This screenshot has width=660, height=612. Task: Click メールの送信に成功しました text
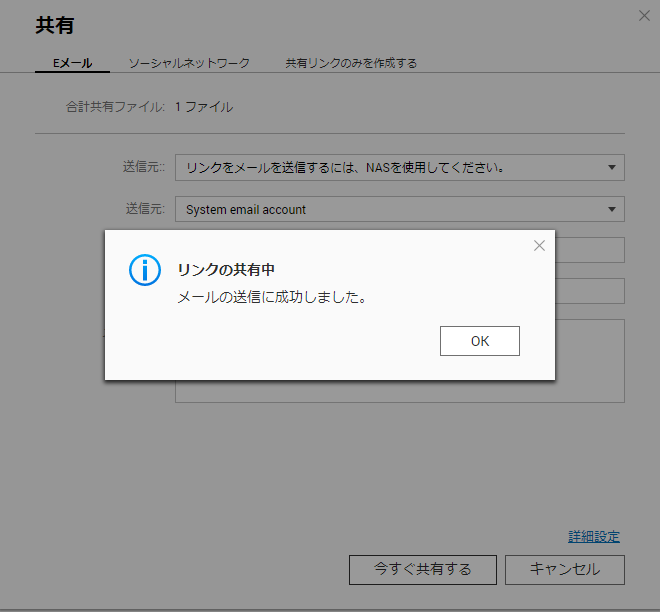tap(272, 297)
